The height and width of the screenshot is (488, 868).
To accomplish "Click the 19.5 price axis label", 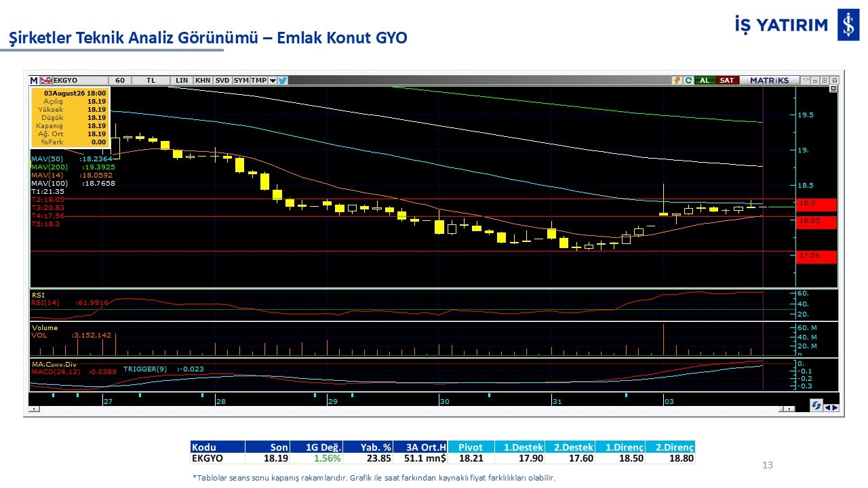I will [x=807, y=115].
